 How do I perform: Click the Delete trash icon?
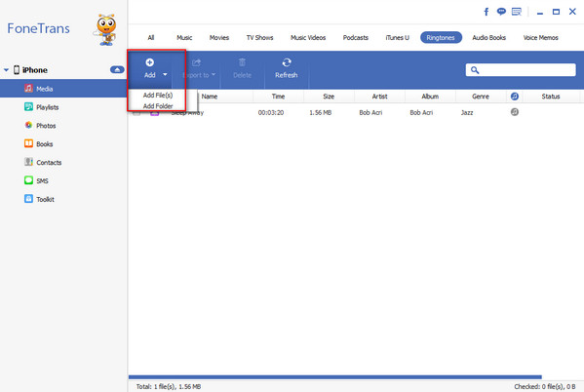click(242, 62)
